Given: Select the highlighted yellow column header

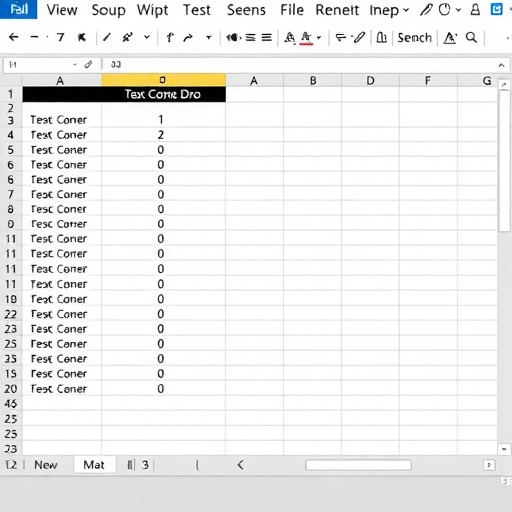Looking at the screenshot, I should point(163,80).
